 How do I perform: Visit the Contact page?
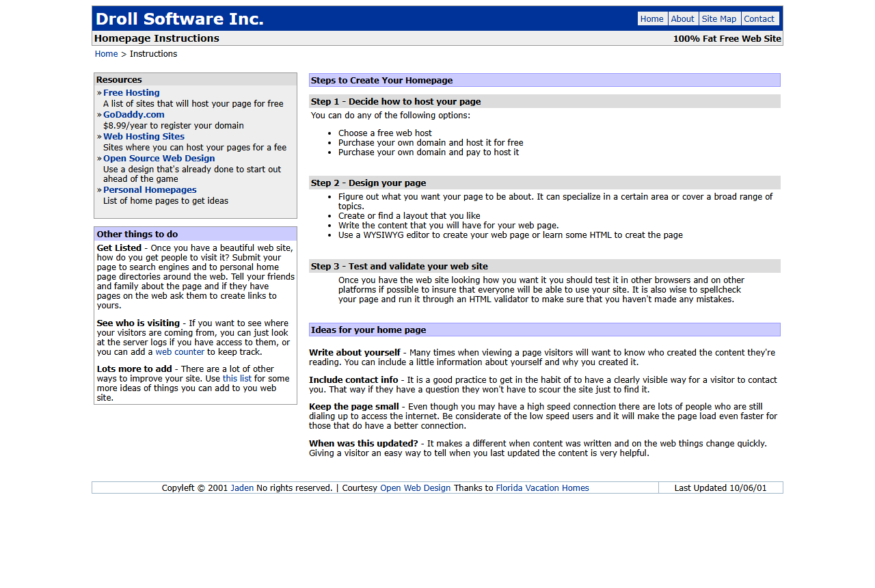[x=759, y=19]
